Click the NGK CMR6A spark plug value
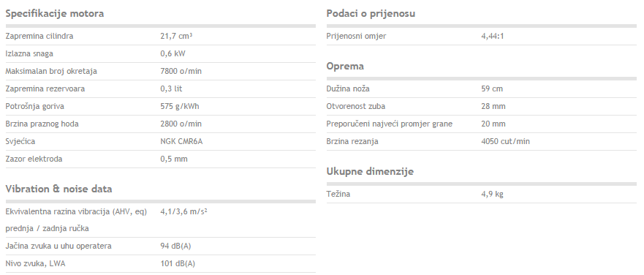The image size is (644, 275). [181, 141]
